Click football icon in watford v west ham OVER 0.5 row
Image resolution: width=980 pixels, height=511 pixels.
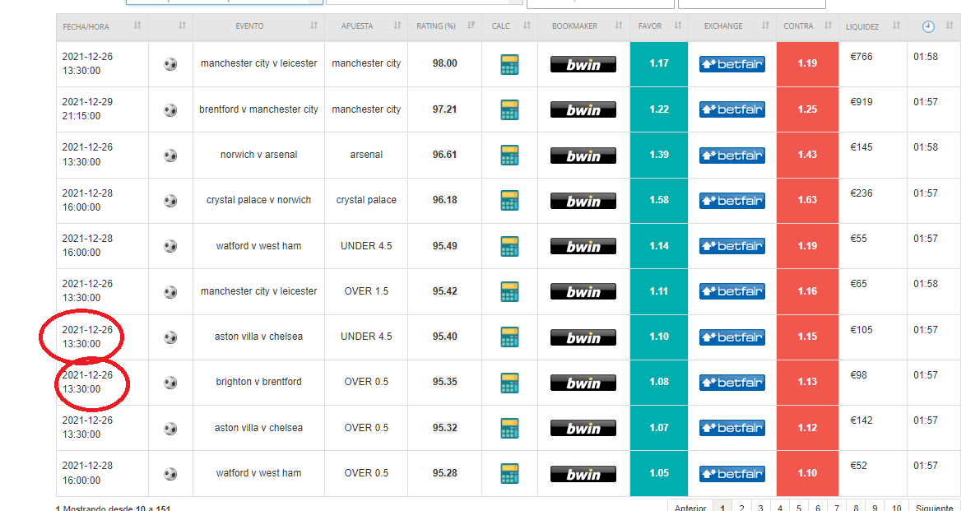pyautogui.click(x=170, y=474)
